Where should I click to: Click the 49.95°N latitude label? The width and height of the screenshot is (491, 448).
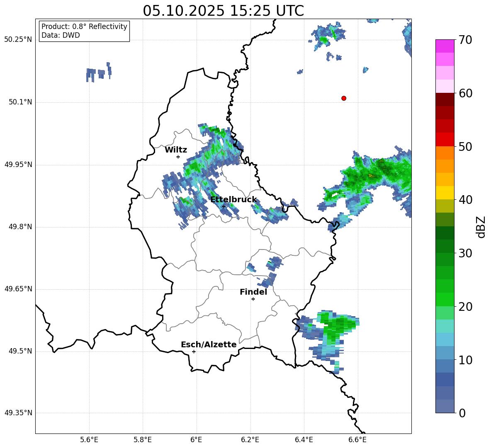[x=18, y=165]
